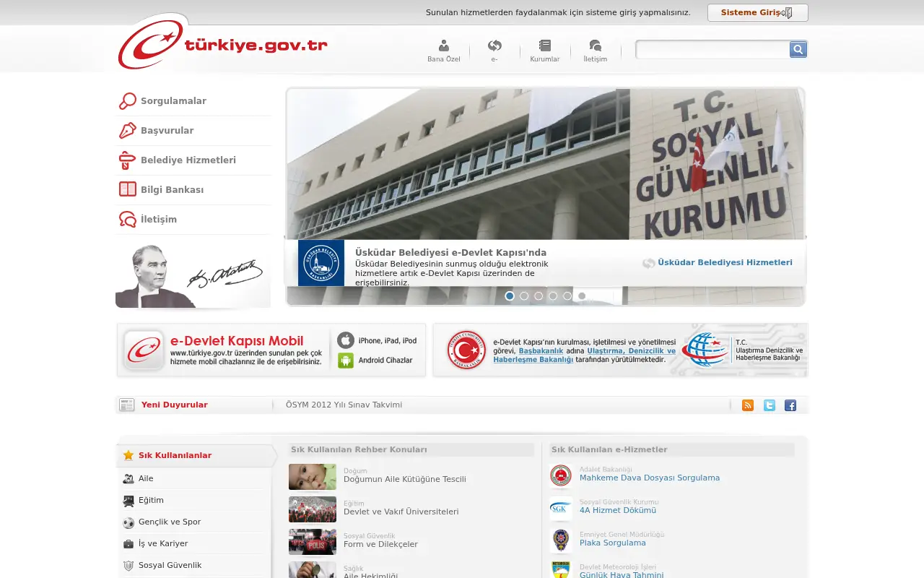Screen dimensions: 924x578
Task: Click the Adalet Bakanlığı emblem icon
Action: [561, 475]
